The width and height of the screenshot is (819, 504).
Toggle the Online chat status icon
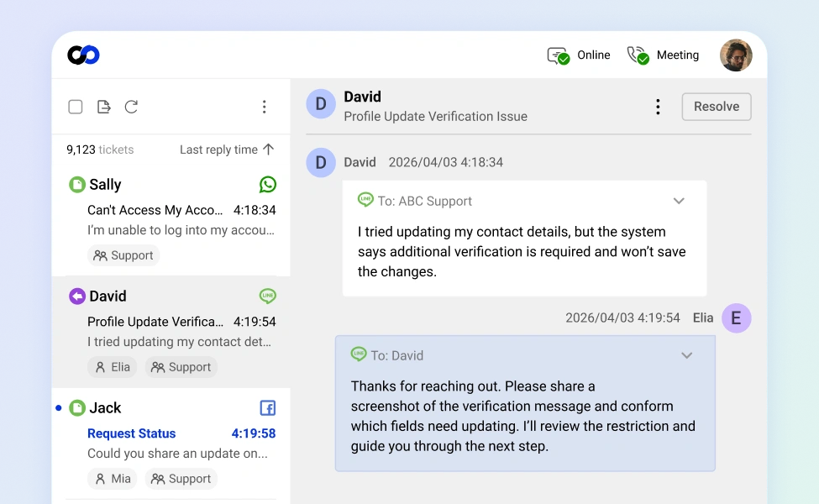[559, 55]
